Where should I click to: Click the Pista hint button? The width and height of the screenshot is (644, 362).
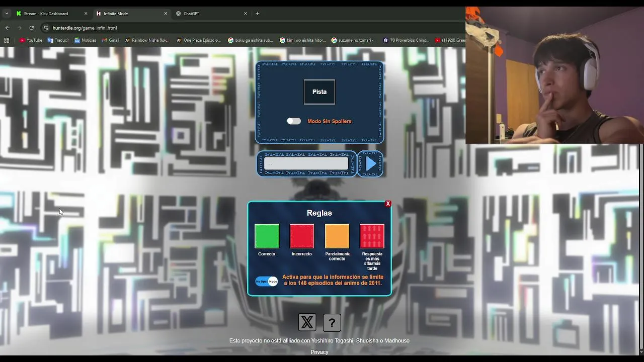(x=319, y=92)
